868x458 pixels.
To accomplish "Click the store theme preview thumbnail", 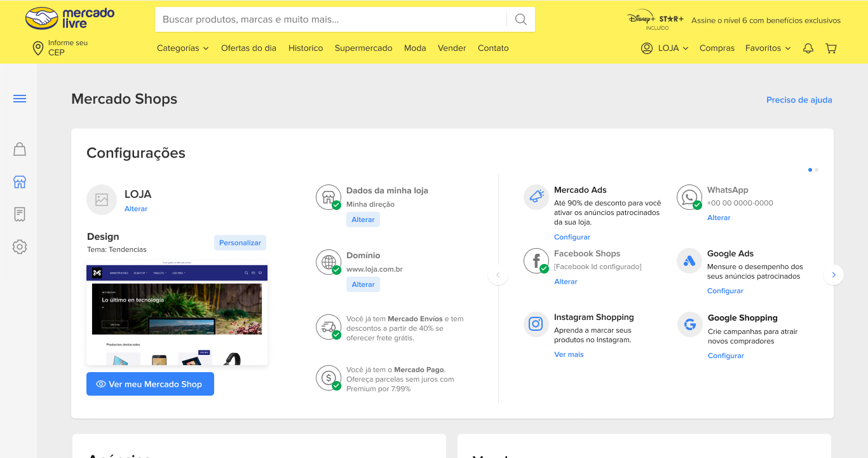I will pyautogui.click(x=177, y=313).
